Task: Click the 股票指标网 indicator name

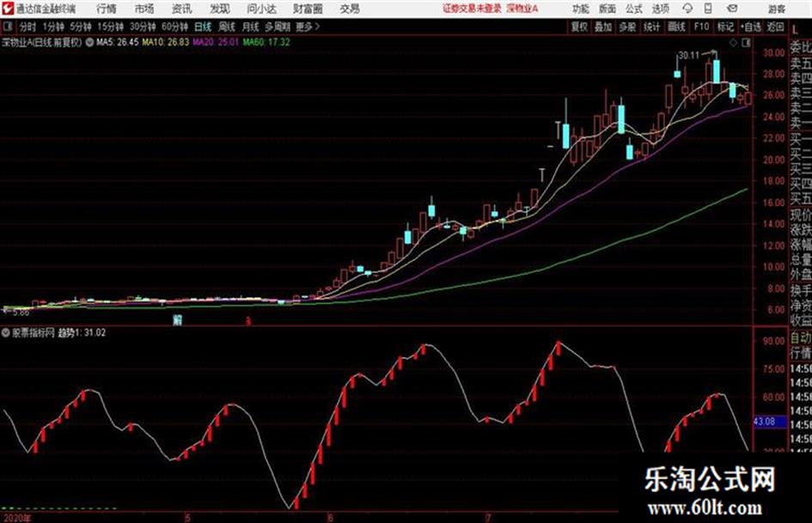Action: point(34,333)
